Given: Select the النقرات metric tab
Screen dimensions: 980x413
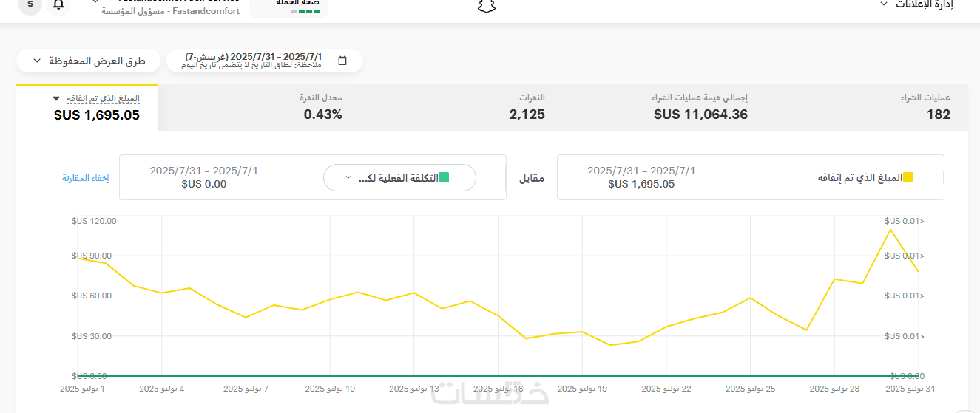Looking at the screenshot, I should coord(527,108).
